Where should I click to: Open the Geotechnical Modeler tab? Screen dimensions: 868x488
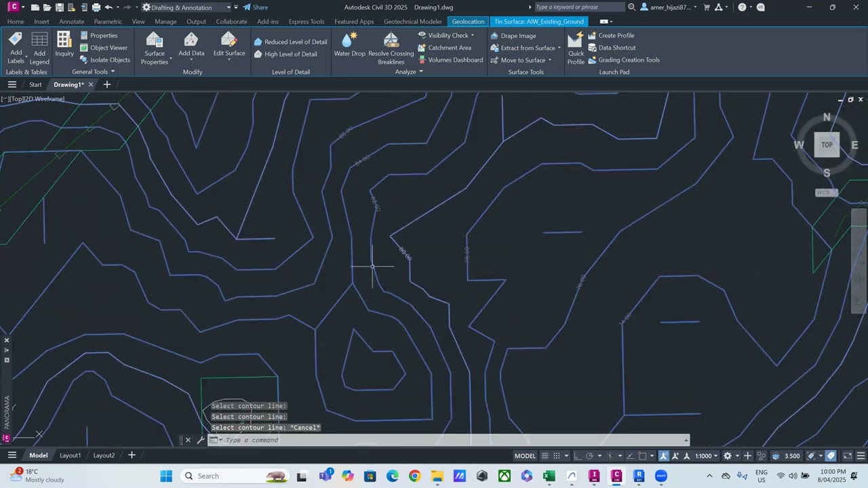tap(412, 22)
